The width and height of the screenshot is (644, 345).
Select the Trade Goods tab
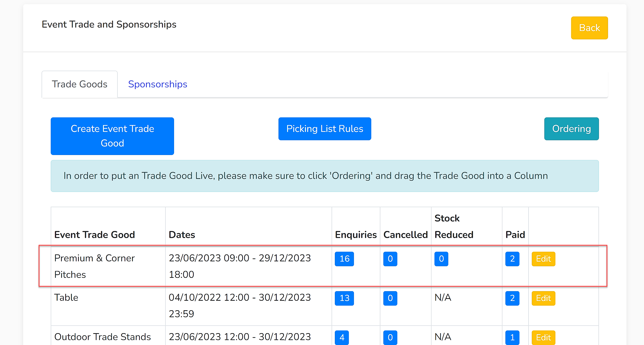[79, 84]
